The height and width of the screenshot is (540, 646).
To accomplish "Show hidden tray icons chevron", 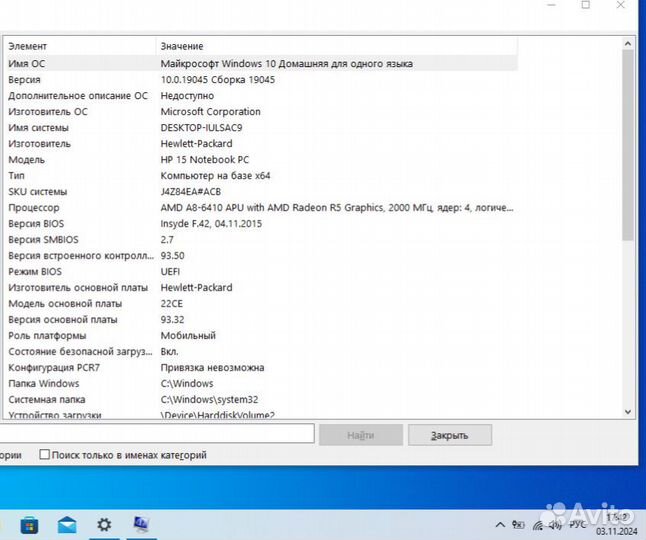I will [501, 523].
